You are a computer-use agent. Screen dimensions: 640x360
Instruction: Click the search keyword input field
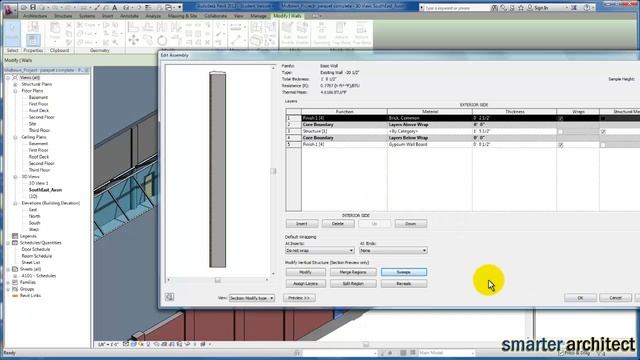tap(456, 8)
